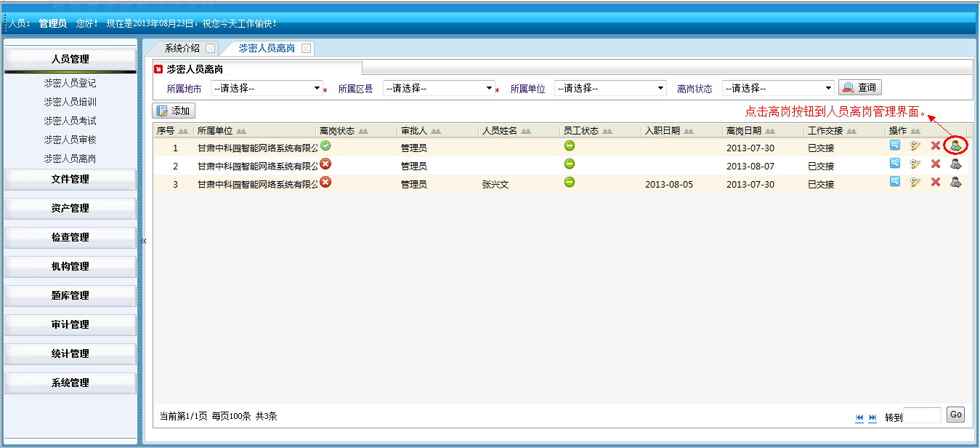Expand the 资产管理 sidebar section
This screenshot has height=448, width=980.
pyautogui.click(x=70, y=208)
